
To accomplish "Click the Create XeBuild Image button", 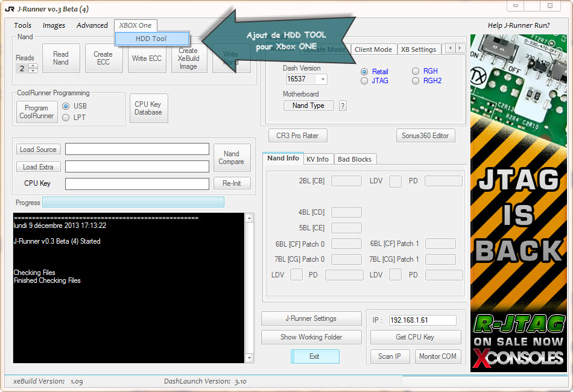I will [x=189, y=58].
